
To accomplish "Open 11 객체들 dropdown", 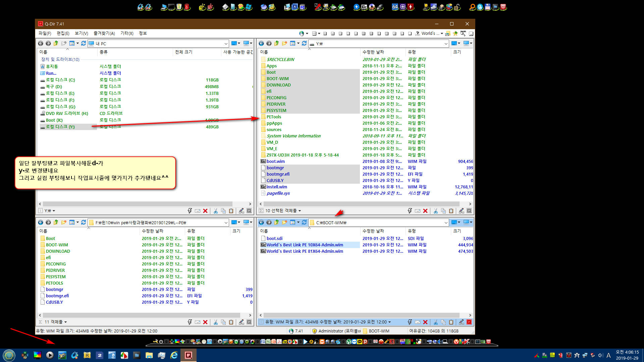I will point(65,322).
